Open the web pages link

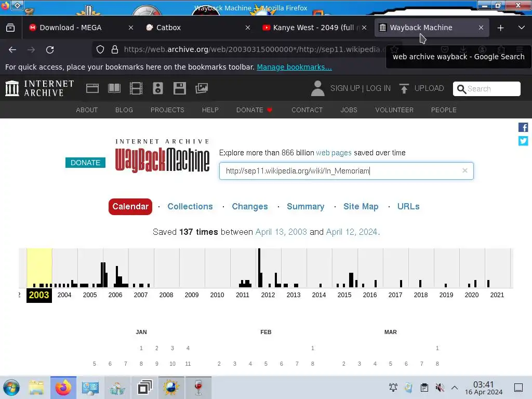click(334, 153)
